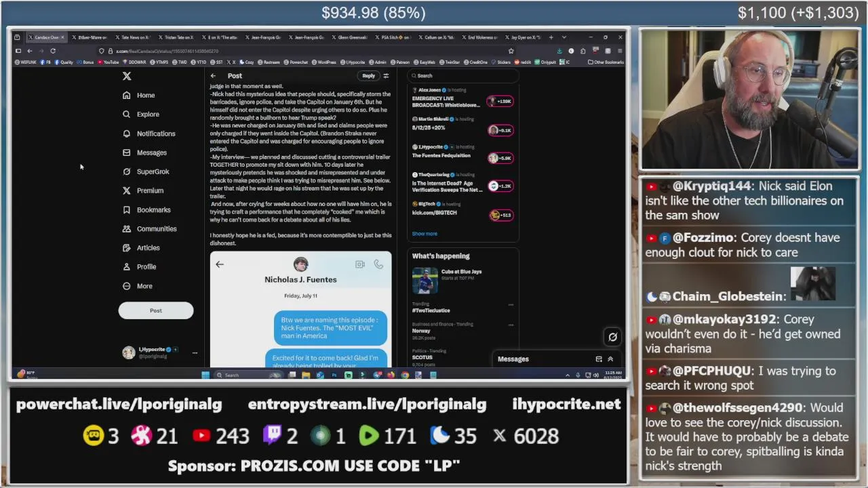868x488 pixels.
Task: Open the WordPress bookmark
Action: point(325,62)
